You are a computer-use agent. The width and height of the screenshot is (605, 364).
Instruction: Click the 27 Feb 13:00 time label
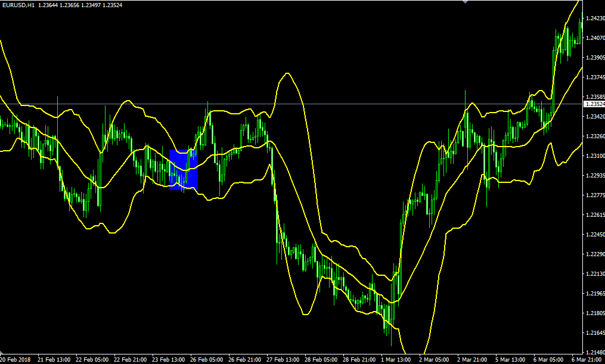(x=283, y=360)
